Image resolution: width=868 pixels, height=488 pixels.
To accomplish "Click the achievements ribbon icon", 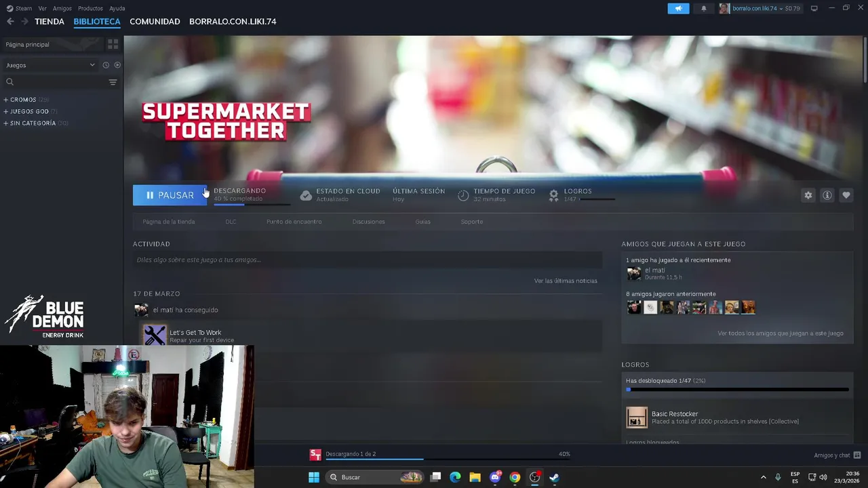I will coord(553,195).
